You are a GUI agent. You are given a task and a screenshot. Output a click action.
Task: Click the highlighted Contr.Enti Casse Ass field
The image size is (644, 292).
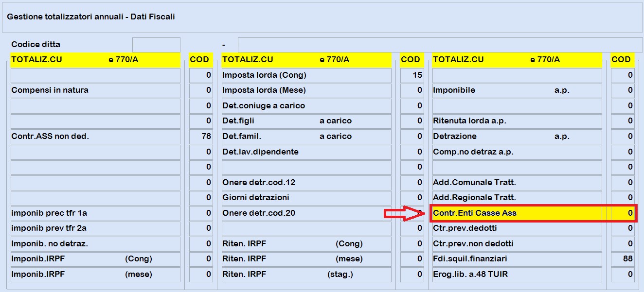coord(517,213)
